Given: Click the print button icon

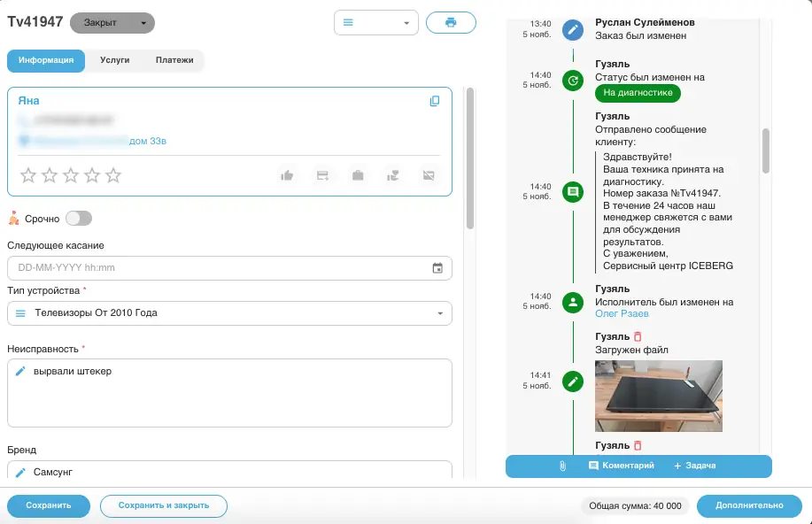Looking at the screenshot, I should (x=451, y=22).
